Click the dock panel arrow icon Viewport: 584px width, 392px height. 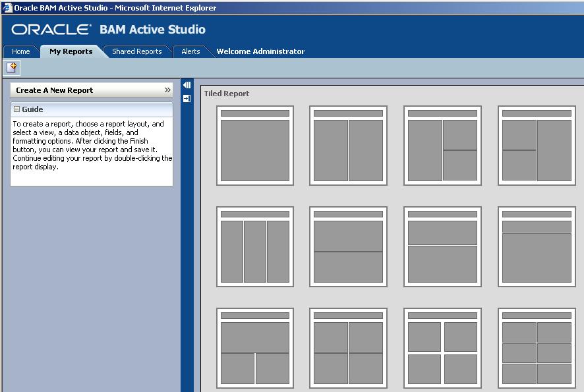[x=187, y=98]
